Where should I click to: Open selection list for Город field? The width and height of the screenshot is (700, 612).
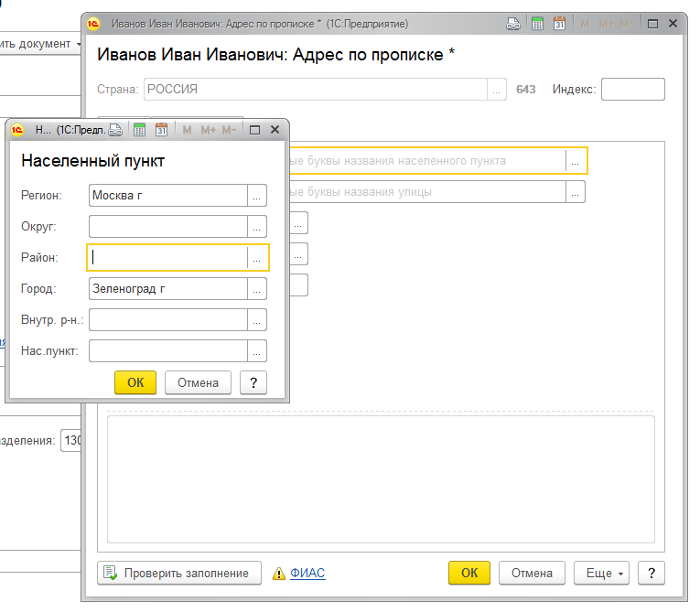coord(257,289)
